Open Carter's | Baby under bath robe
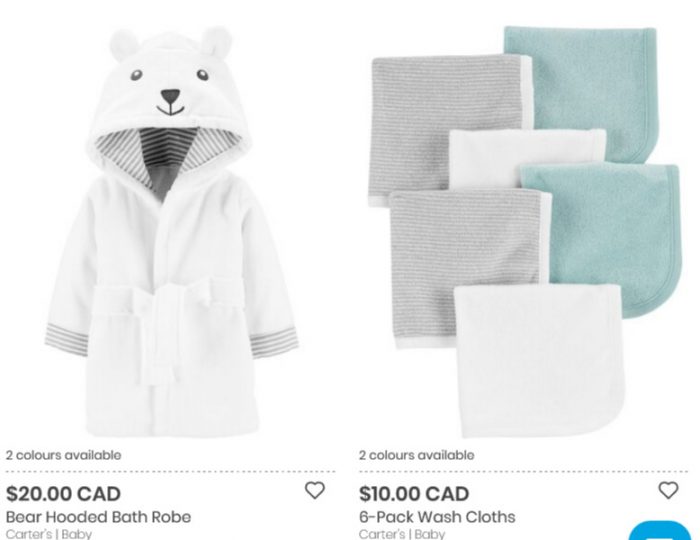This screenshot has width=700, height=540. click(49, 534)
